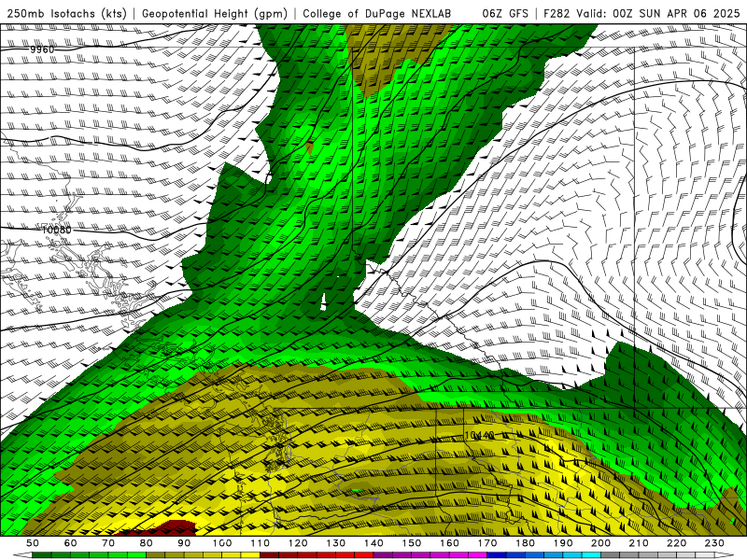This screenshot has width=747, height=560.
Task: Click the 170 value on the color scale
Action: click(x=486, y=543)
